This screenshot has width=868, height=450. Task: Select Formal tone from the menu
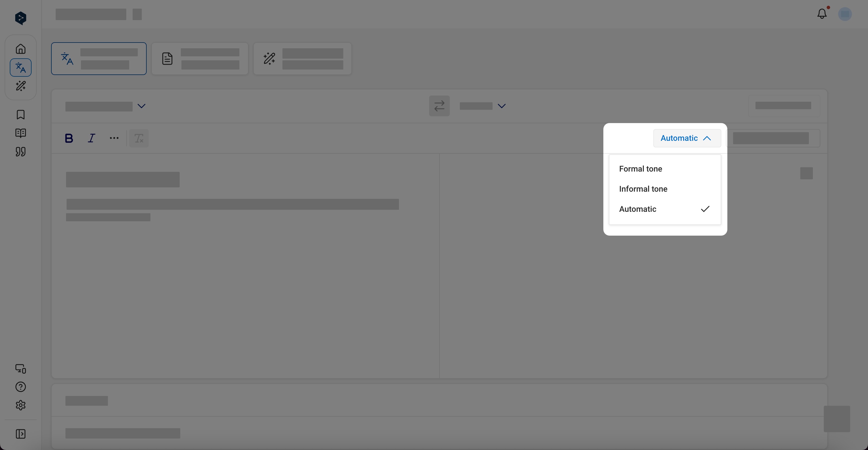point(640,169)
